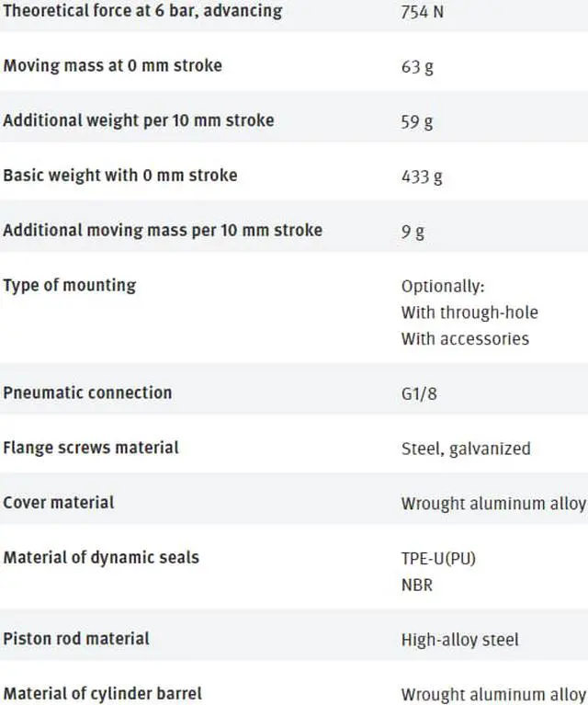Viewport: 588px width, 705px height.
Task: Select the "High-alloy steel" piston rod value
Action: click(460, 640)
